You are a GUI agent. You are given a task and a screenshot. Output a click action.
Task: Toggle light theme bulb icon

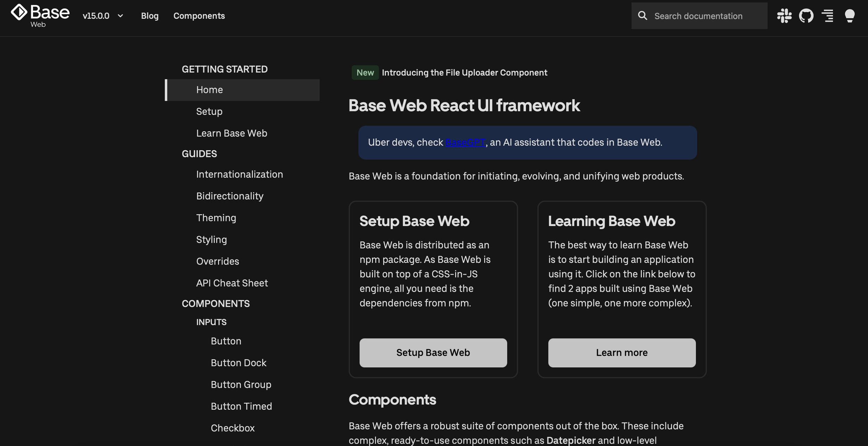pyautogui.click(x=850, y=16)
